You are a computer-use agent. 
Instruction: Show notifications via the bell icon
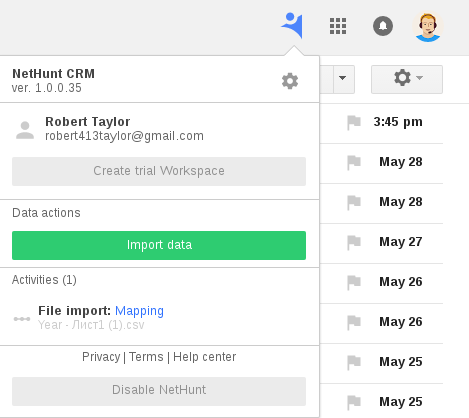click(383, 26)
